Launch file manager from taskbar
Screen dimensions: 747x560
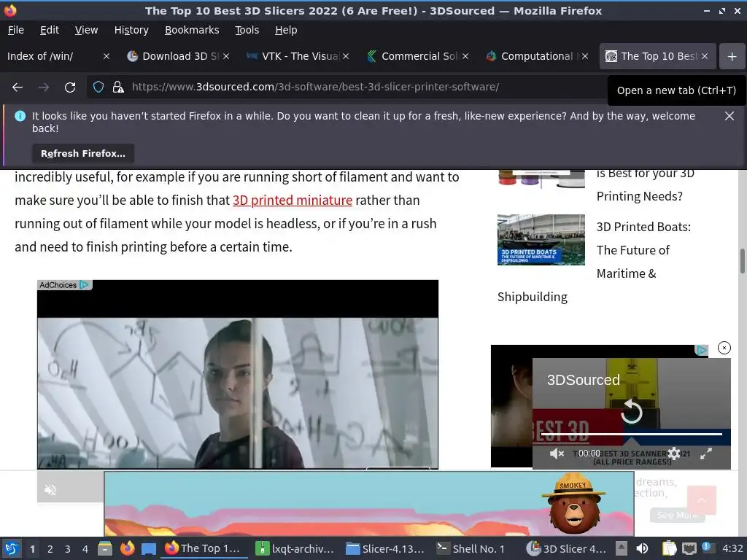(105, 548)
